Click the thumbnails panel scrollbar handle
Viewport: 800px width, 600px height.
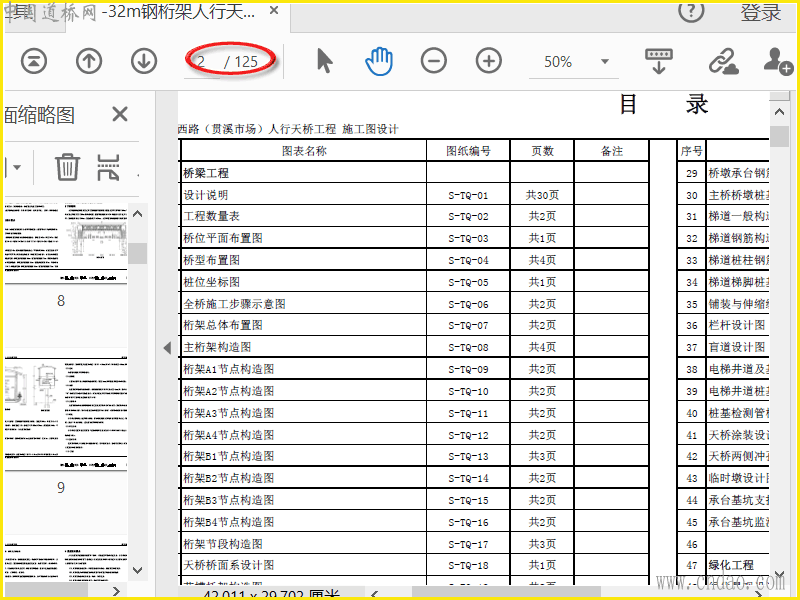[x=137, y=254]
